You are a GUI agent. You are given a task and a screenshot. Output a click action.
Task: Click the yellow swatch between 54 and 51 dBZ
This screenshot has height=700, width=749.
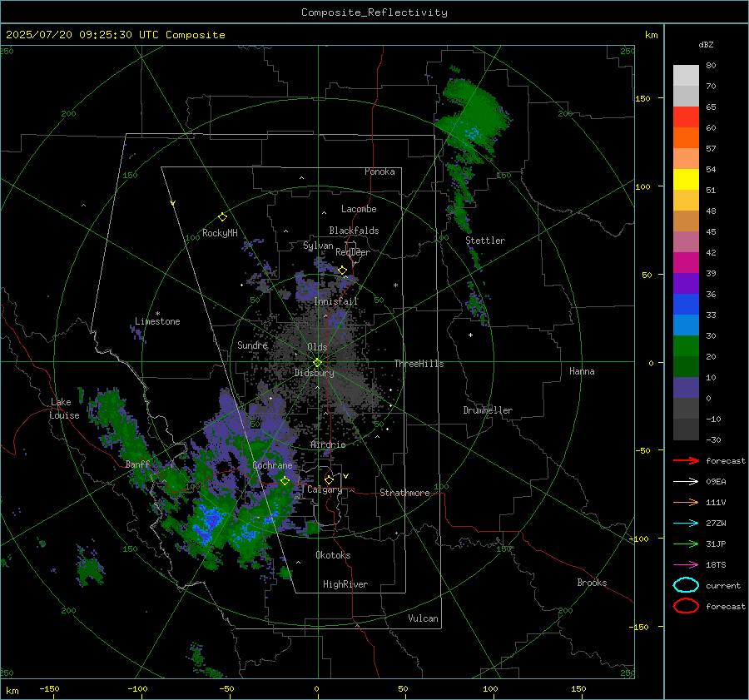pyautogui.click(x=686, y=180)
